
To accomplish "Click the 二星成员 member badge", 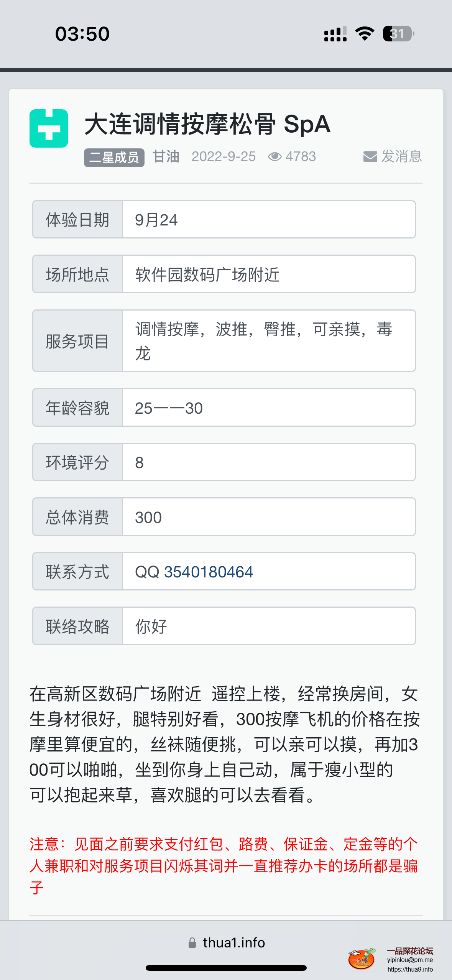I will click(114, 158).
